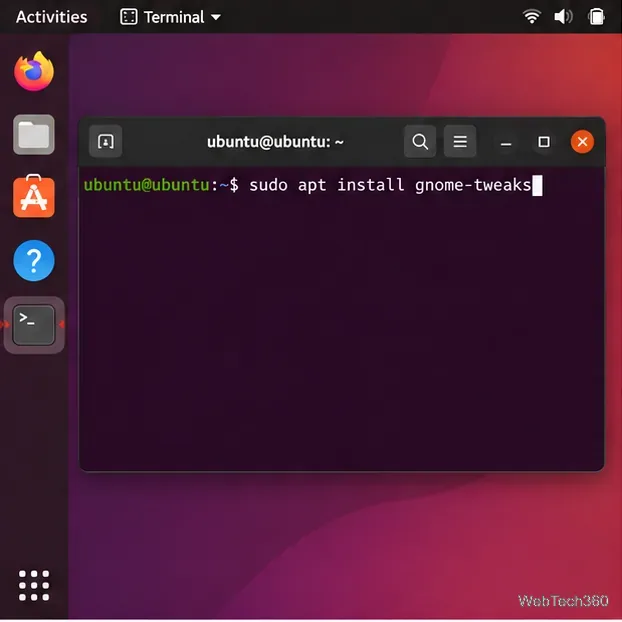This screenshot has height=622, width=622.
Task: Open the Activities overview
Action: point(52,17)
